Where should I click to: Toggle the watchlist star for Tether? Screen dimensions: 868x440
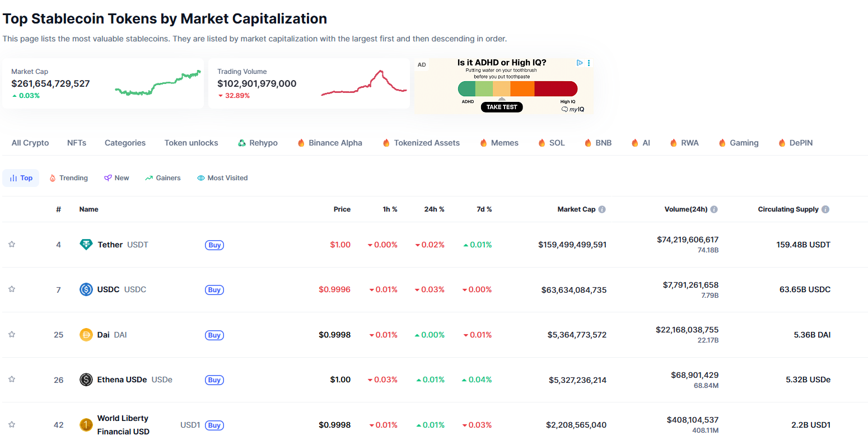[x=12, y=244]
